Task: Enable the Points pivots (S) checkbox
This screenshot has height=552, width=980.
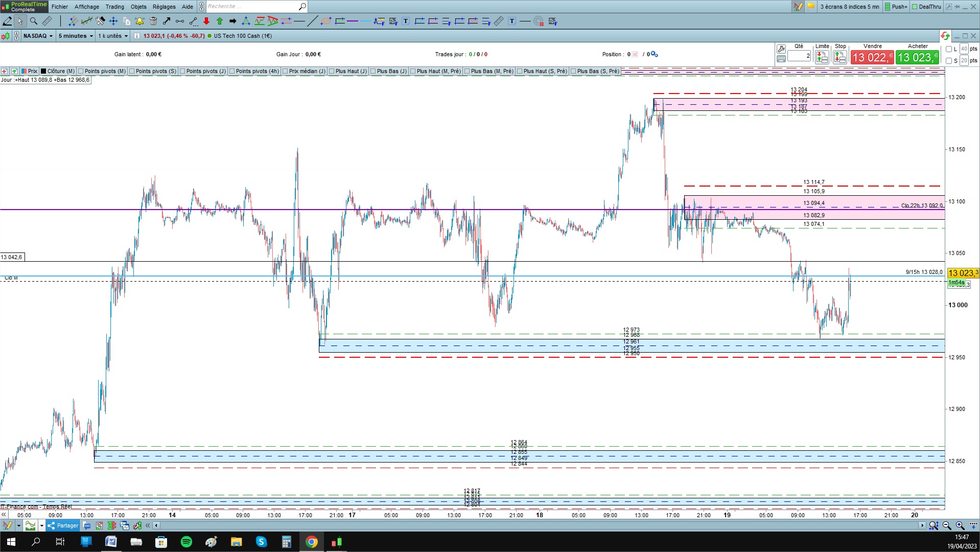Action: 132,72
